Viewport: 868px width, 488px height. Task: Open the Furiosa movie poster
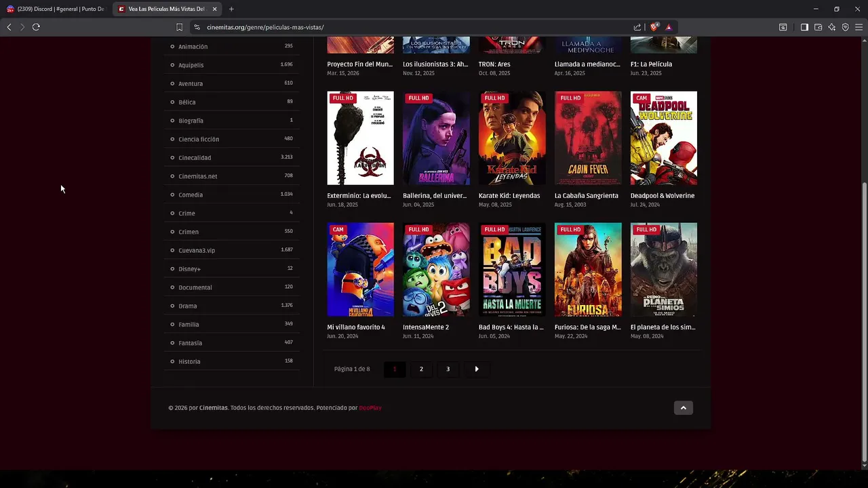tap(588, 270)
